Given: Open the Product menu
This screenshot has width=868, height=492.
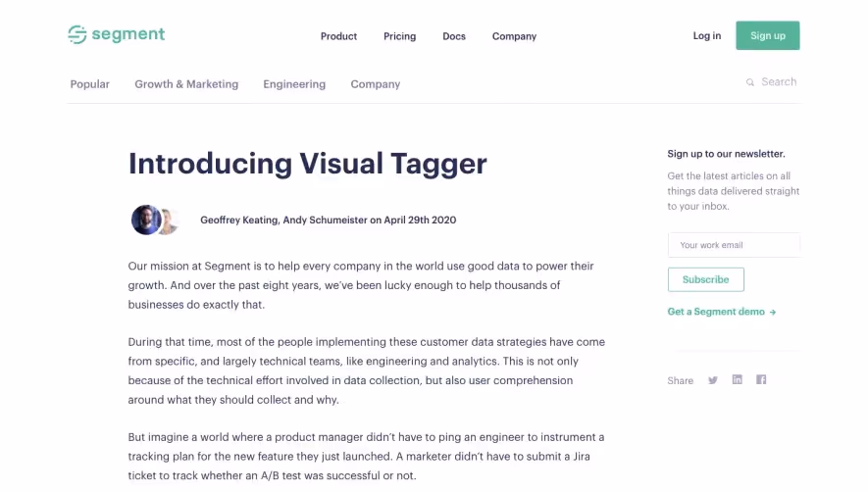Looking at the screenshot, I should point(338,36).
